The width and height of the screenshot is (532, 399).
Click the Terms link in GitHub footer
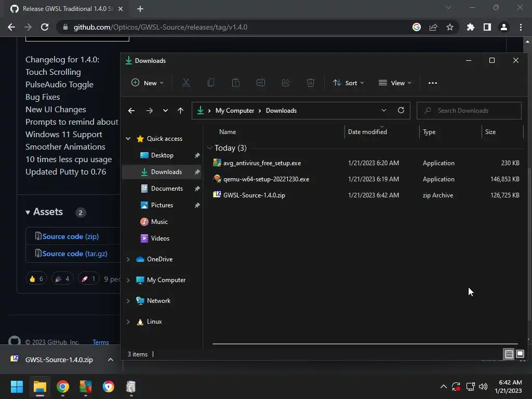(100, 342)
